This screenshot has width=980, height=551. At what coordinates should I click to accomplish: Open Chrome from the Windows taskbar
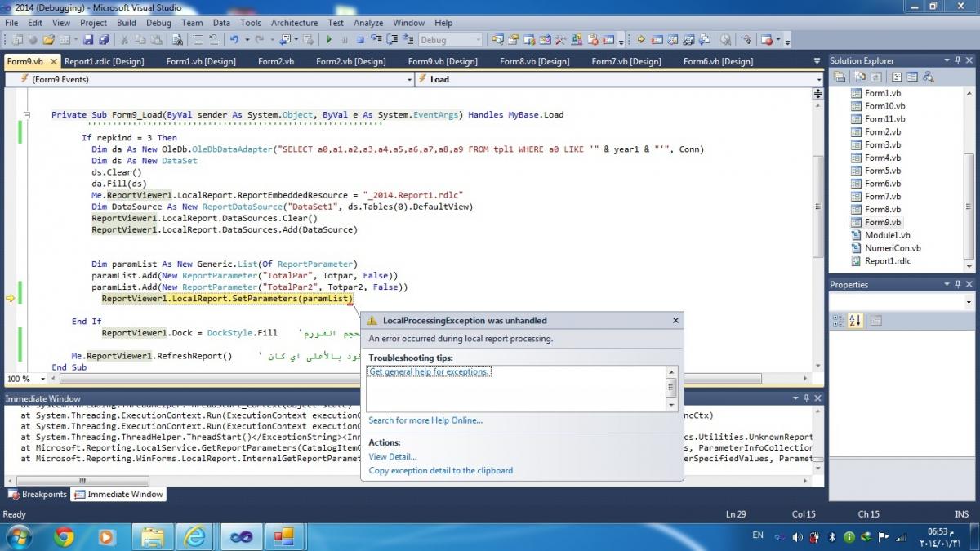[x=64, y=536]
